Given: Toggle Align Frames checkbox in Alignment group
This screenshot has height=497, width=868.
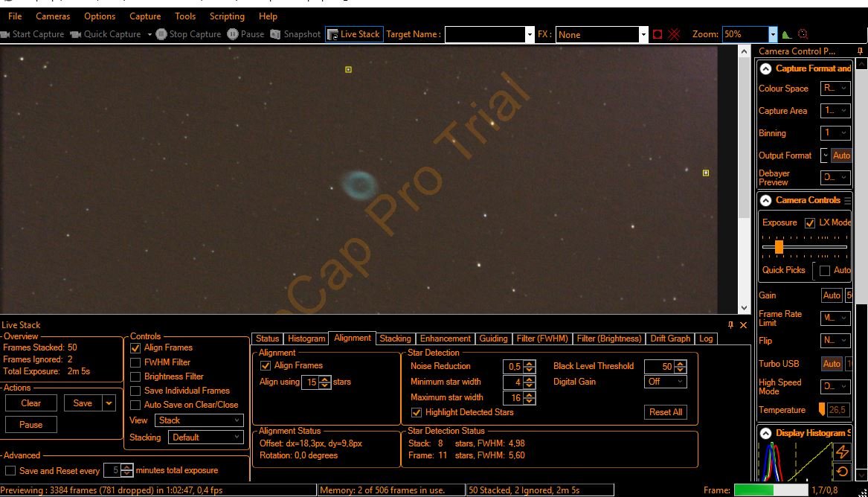Looking at the screenshot, I should (x=266, y=366).
